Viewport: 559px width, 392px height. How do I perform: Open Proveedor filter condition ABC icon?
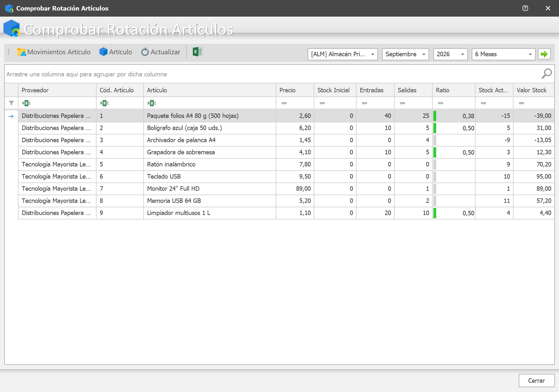point(26,103)
